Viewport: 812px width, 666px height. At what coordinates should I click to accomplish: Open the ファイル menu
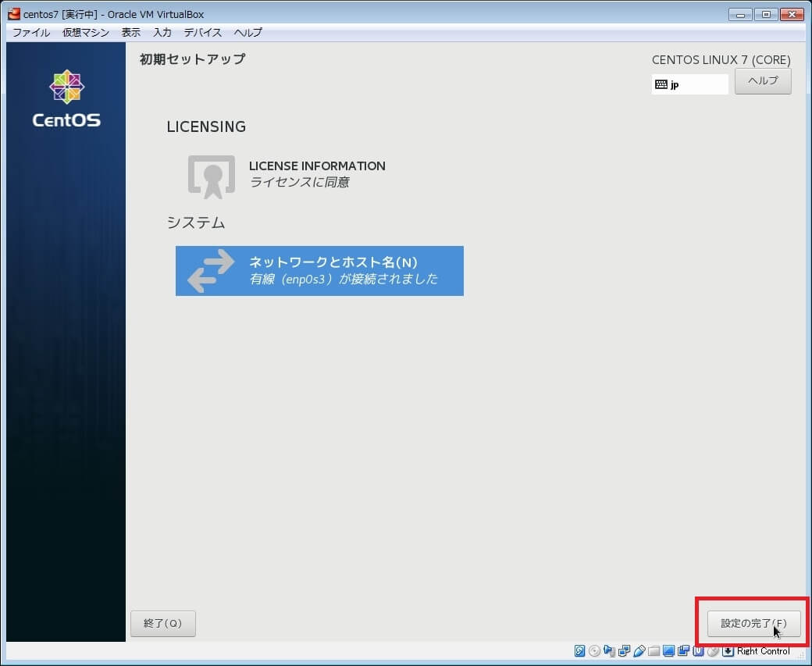(31, 33)
